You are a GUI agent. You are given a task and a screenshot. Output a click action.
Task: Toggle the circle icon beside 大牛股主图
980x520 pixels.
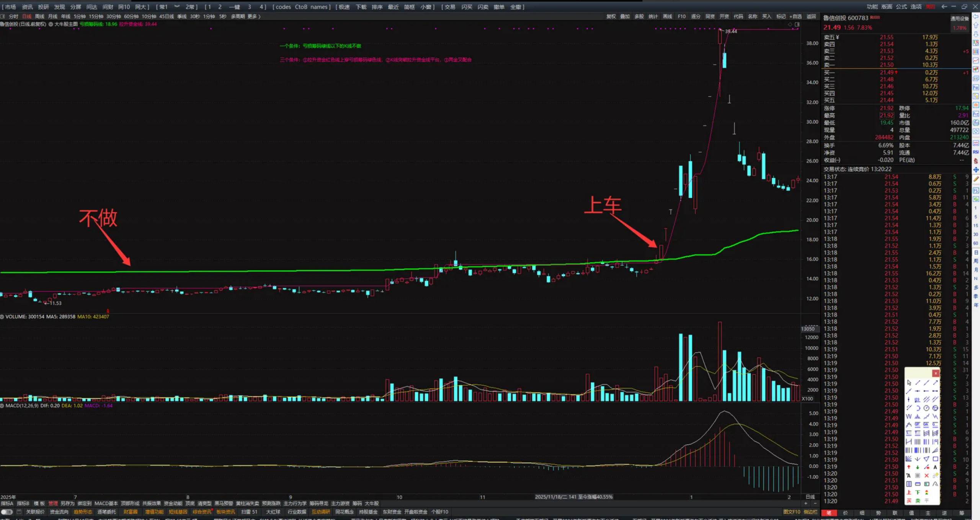pos(51,24)
